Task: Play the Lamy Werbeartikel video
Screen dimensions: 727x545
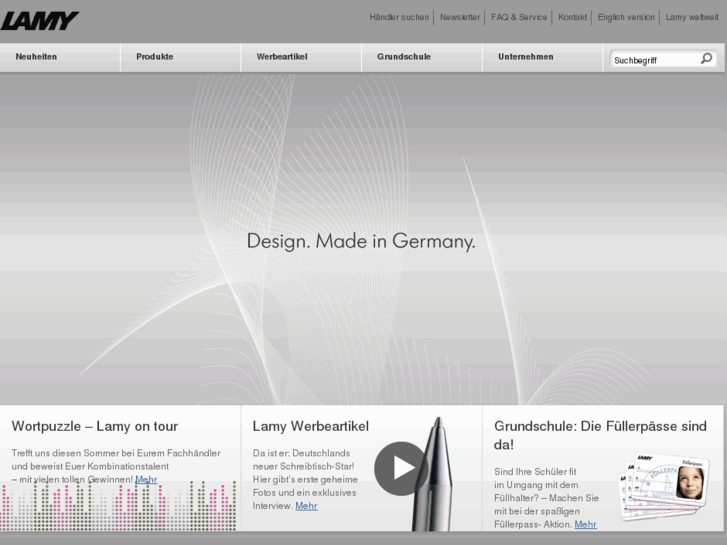Action: click(402, 468)
